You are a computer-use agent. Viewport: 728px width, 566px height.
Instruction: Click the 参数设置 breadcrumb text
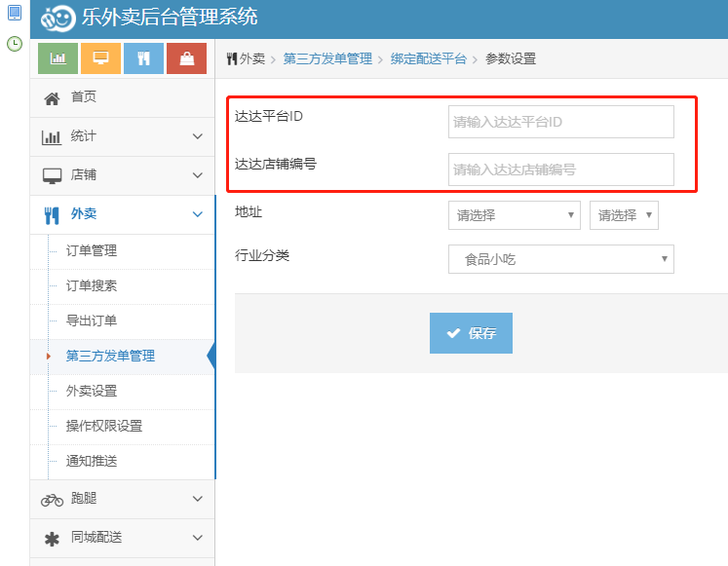(x=511, y=58)
